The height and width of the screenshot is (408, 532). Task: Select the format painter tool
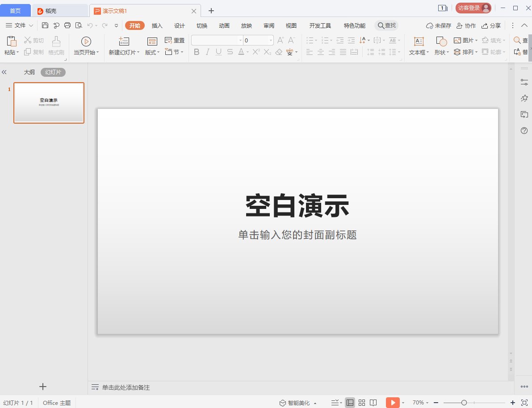56,45
